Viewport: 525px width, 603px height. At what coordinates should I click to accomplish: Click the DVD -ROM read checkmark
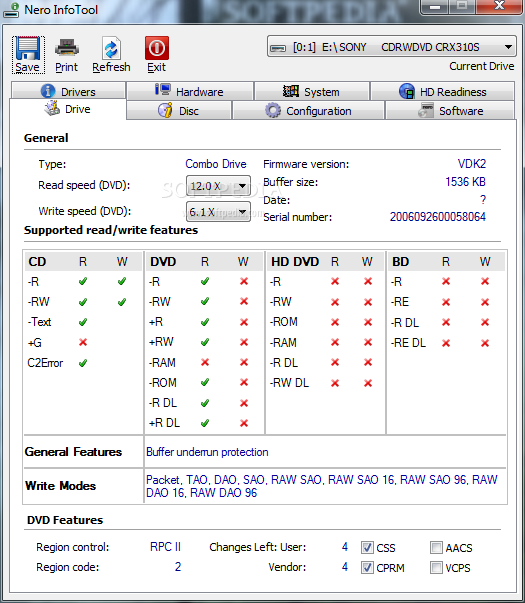click(x=205, y=382)
